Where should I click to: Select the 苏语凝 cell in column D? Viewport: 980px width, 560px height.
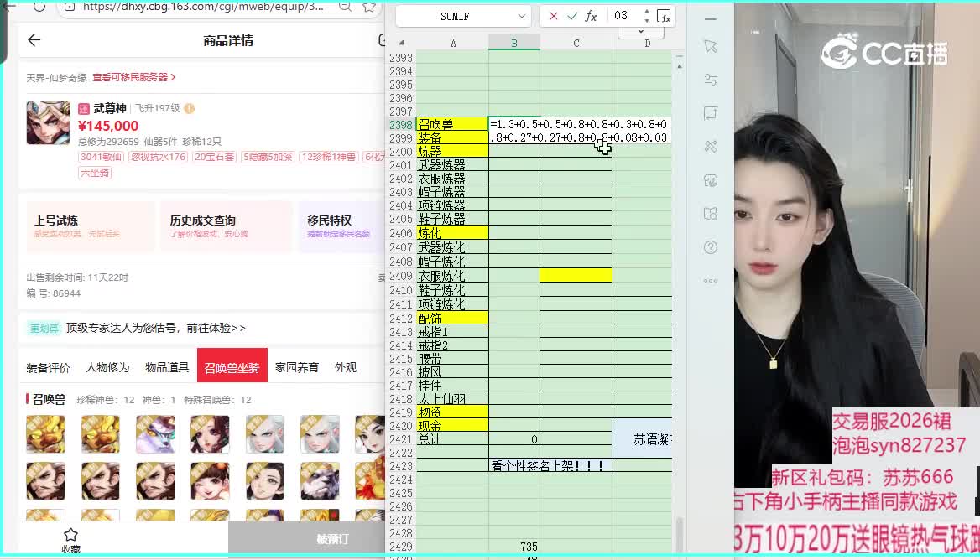[643, 439]
